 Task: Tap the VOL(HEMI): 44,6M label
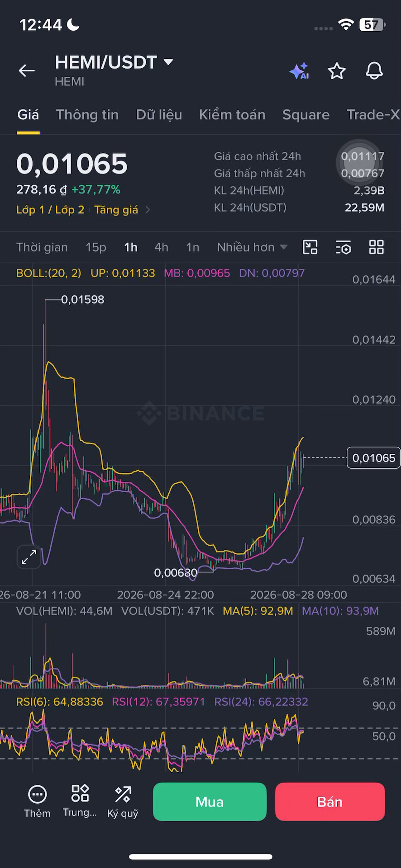coord(64,611)
